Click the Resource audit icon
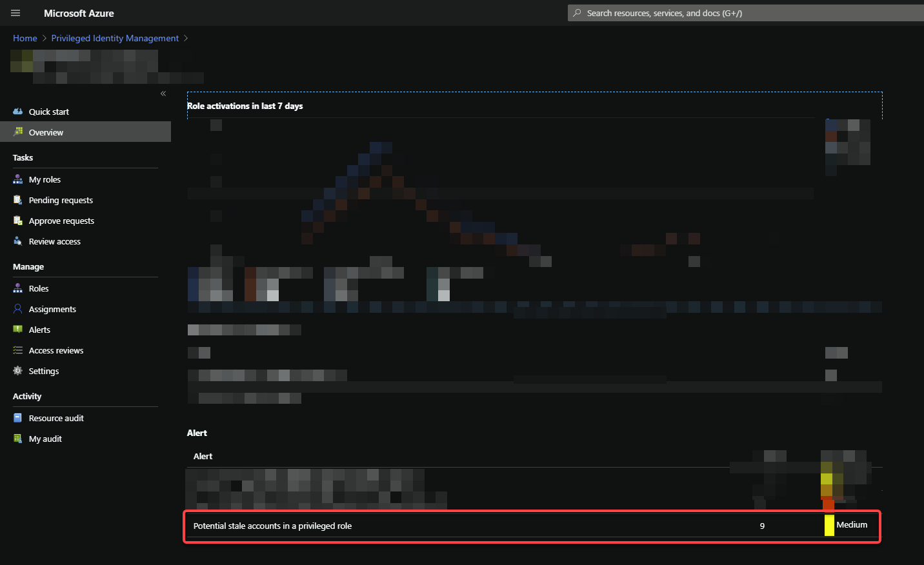The width and height of the screenshot is (924, 565). pyautogui.click(x=17, y=418)
